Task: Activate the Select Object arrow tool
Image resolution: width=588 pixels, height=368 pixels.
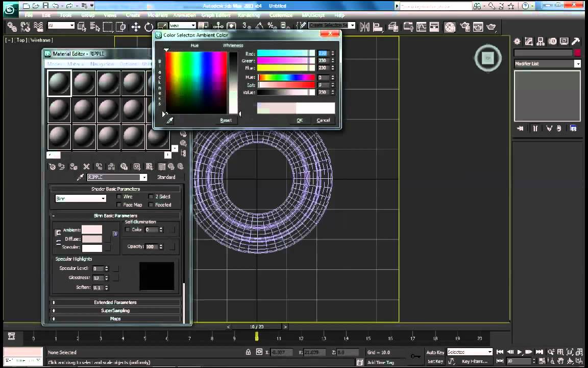Action: pos(81,27)
